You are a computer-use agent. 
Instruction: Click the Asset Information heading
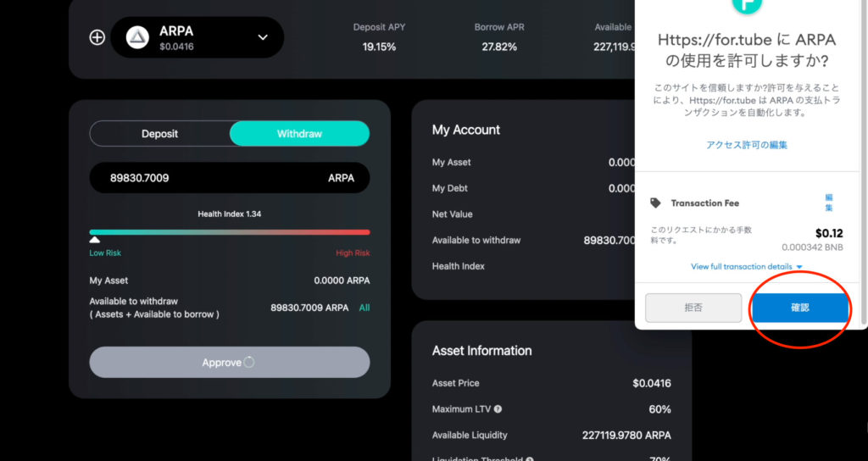point(482,351)
